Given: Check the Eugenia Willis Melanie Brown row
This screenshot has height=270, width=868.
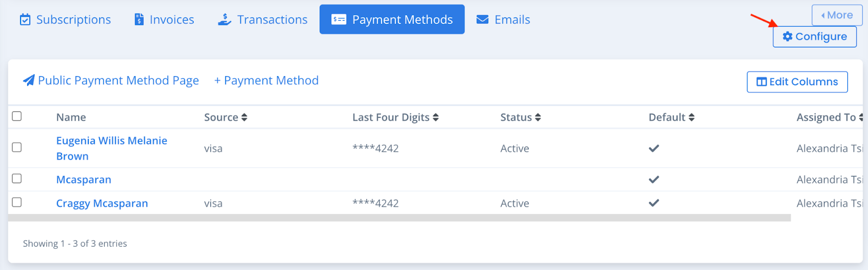Looking at the screenshot, I should (17, 147).
